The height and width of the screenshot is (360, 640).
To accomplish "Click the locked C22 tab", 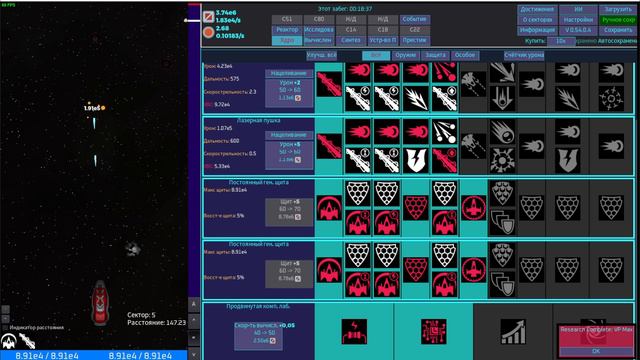I will 414,30.
